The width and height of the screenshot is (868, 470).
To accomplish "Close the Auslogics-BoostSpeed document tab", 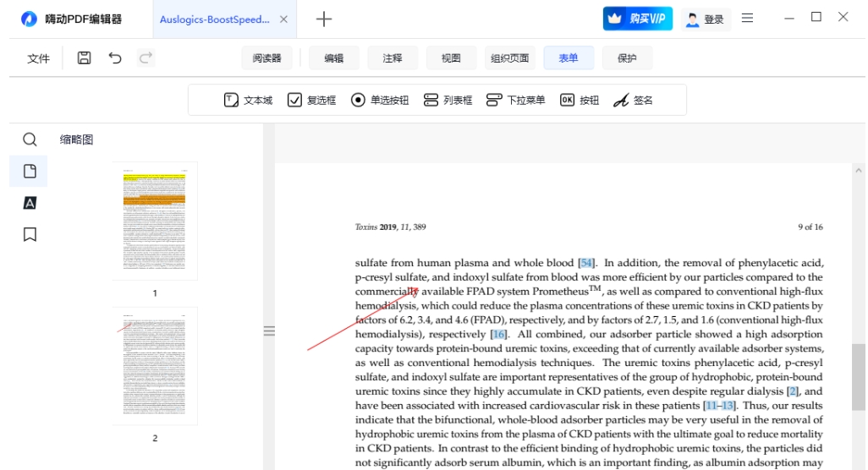I will 283,19.
